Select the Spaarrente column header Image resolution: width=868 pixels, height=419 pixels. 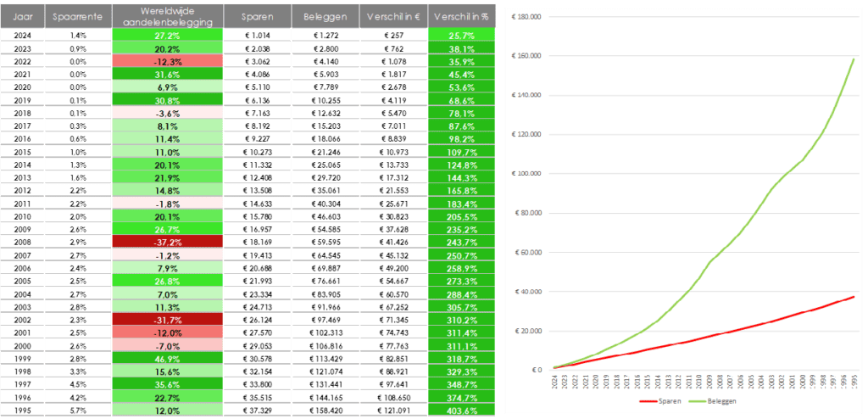point(77,15)
